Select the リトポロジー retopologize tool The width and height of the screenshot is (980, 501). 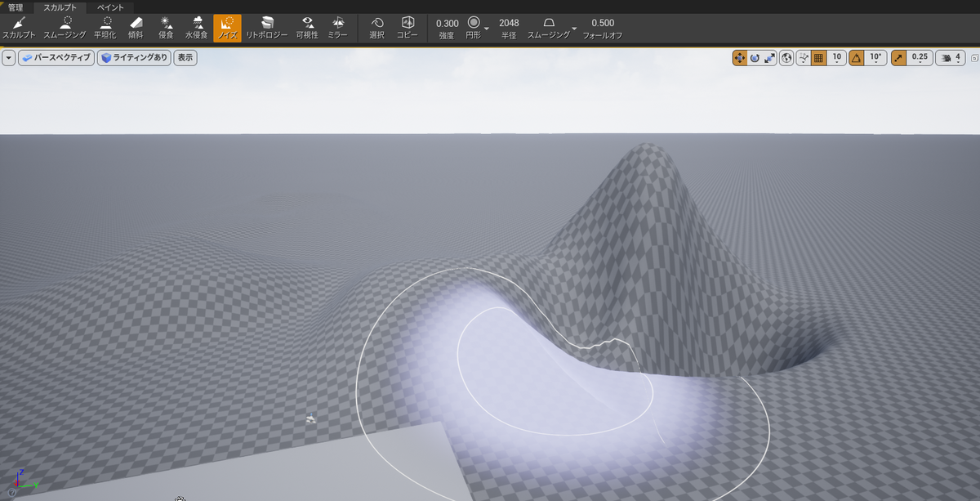tap(266, 28)
